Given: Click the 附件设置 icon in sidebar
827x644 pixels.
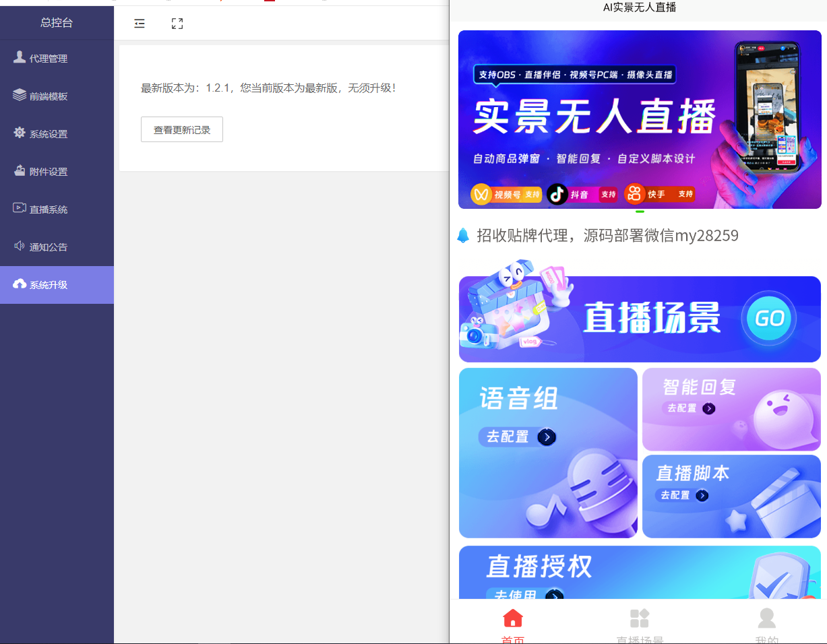Looking at the screenshot, I should pos(20,170).
